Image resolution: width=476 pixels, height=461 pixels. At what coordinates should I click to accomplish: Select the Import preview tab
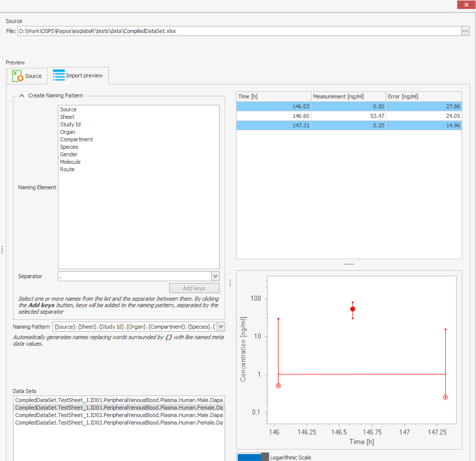(79, 75)
